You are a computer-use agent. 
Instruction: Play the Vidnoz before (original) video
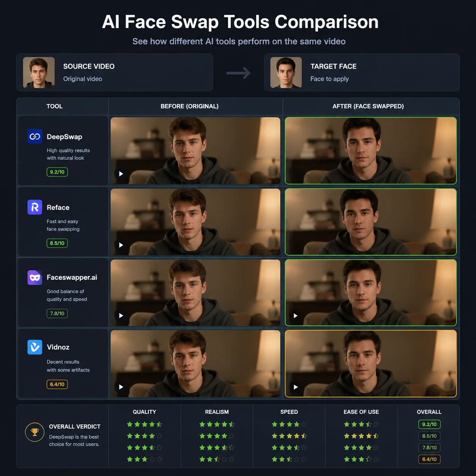(121, 387)
